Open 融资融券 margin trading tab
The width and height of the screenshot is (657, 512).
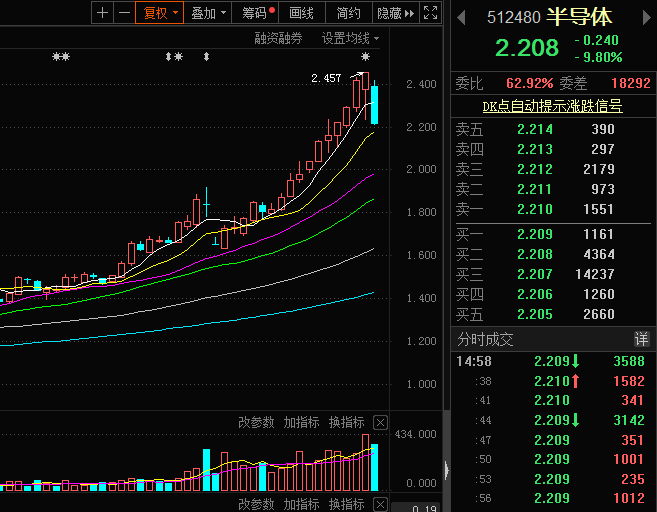coord(278,39)
